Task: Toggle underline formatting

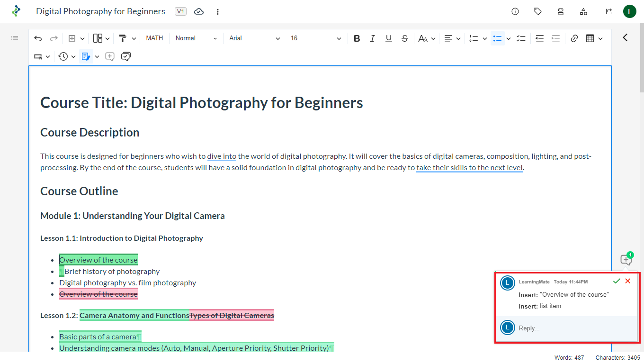Action: click(388, 38)
